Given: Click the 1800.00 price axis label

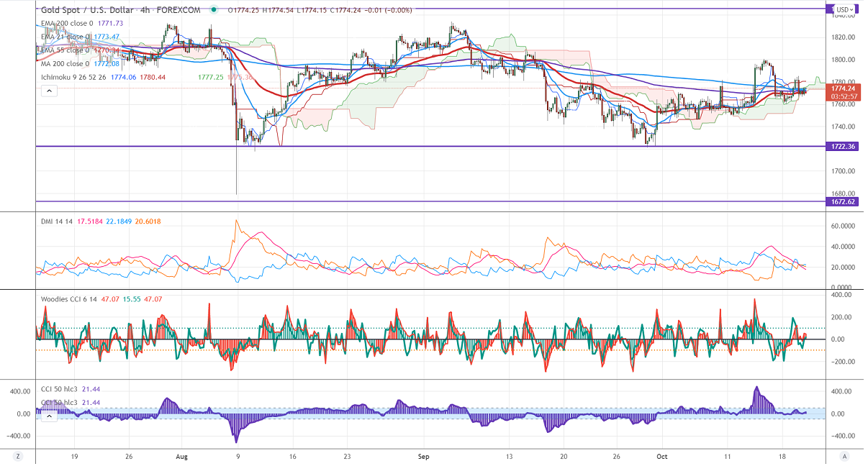Looking at the screenshot, I should pos(843,60).
